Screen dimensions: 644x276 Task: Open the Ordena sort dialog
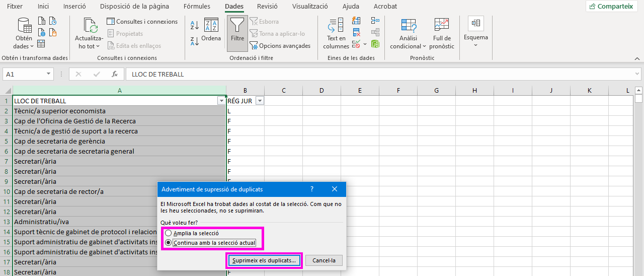point(211,30)
